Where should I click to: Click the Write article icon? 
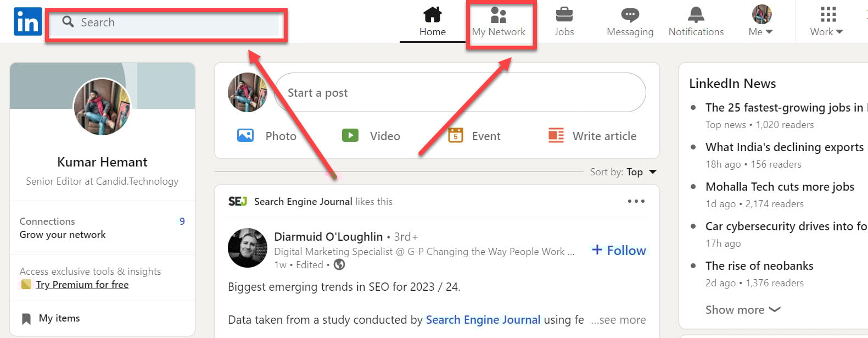(x=556, y=135)
